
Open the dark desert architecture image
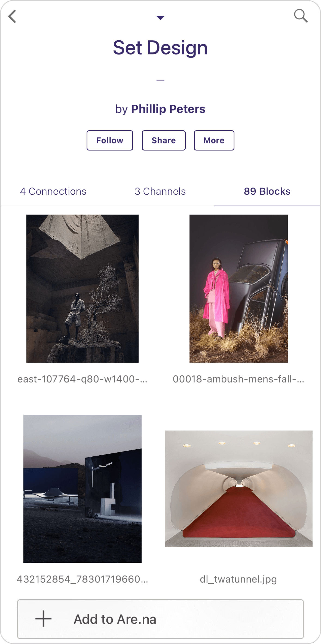82,489
